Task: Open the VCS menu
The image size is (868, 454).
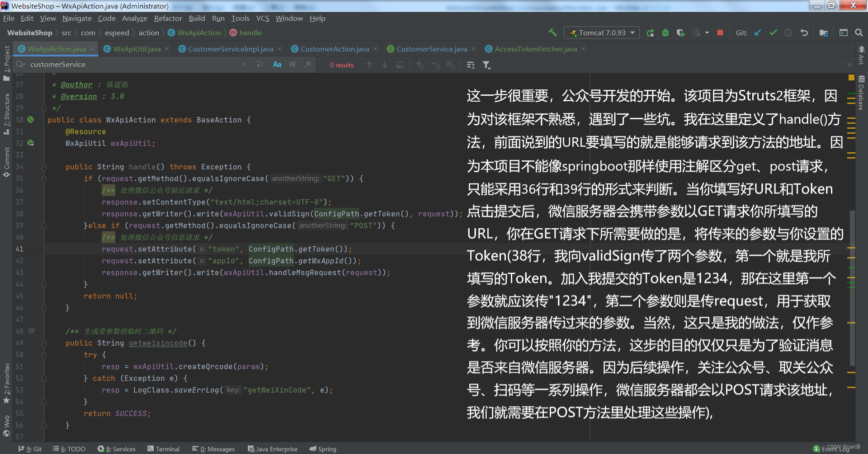Action: pos(263,19)
